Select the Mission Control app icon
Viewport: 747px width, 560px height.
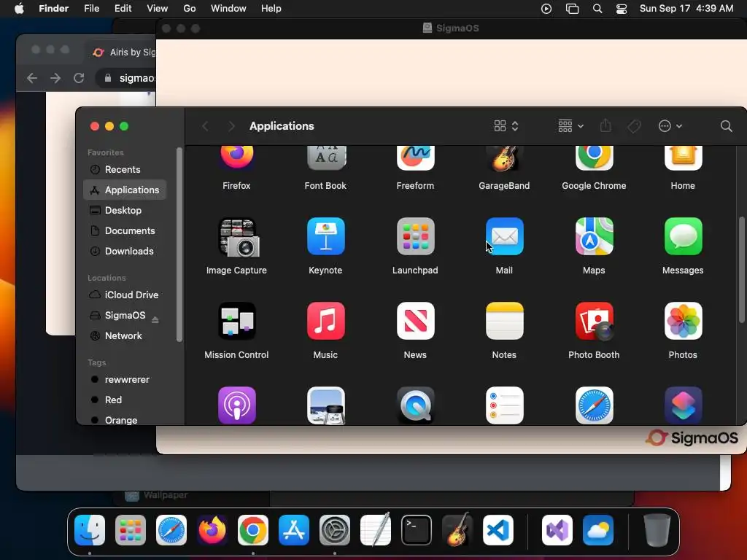(237, 321)
